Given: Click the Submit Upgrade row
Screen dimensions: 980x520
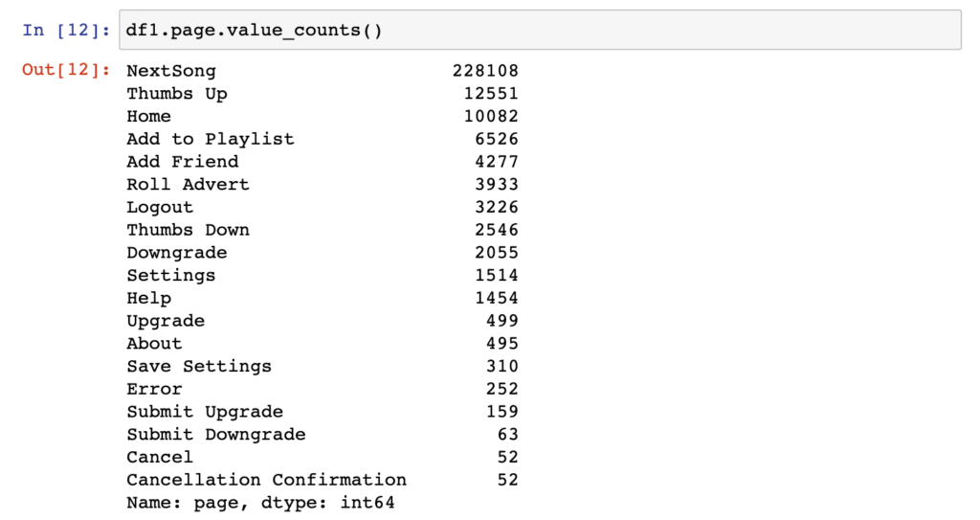Looking at the screenshot, I should click(323, 412).
